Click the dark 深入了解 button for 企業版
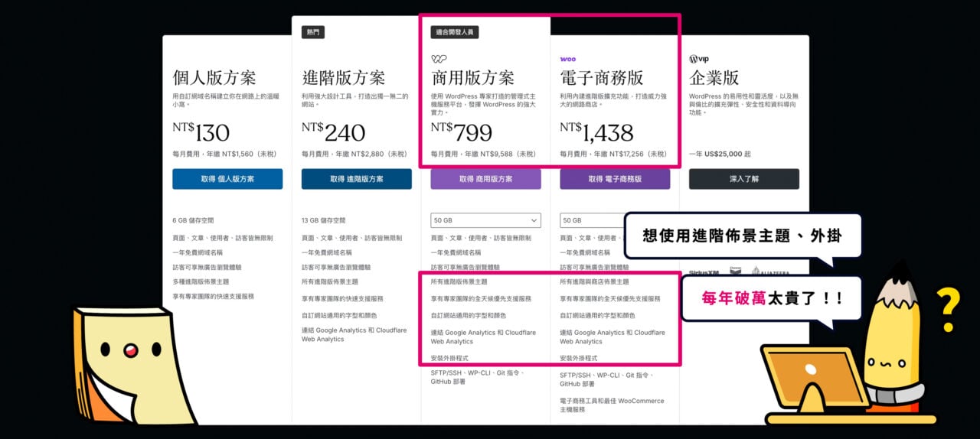The height and width of the screenshot is (439, 980). click(x=743, y=179)
